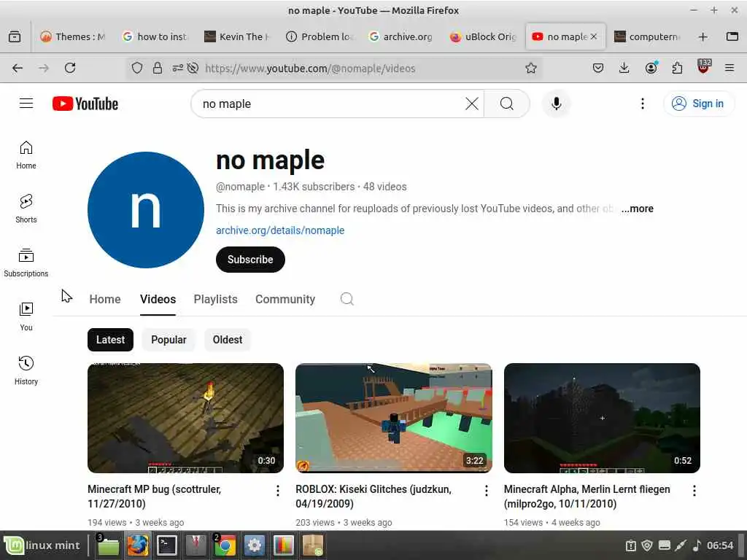Switch to the Themes browser tab
747x560 pixels.
(x=73, y=36)
